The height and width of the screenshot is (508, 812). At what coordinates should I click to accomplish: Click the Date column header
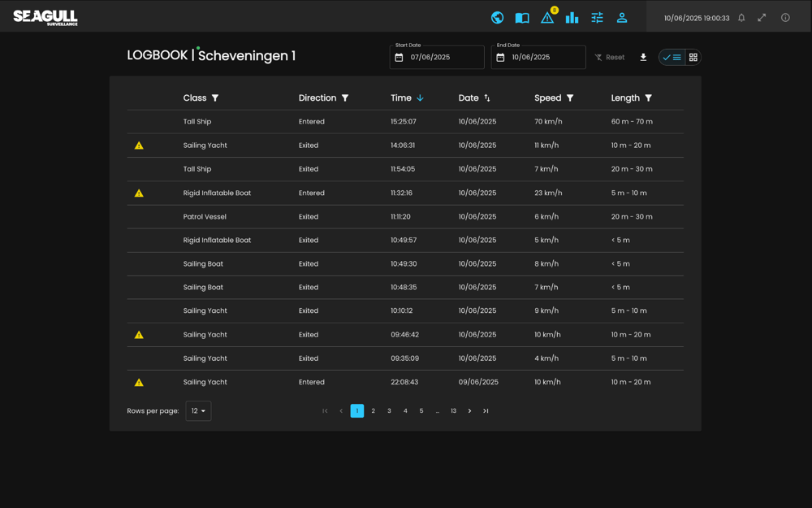pos(469,98)
